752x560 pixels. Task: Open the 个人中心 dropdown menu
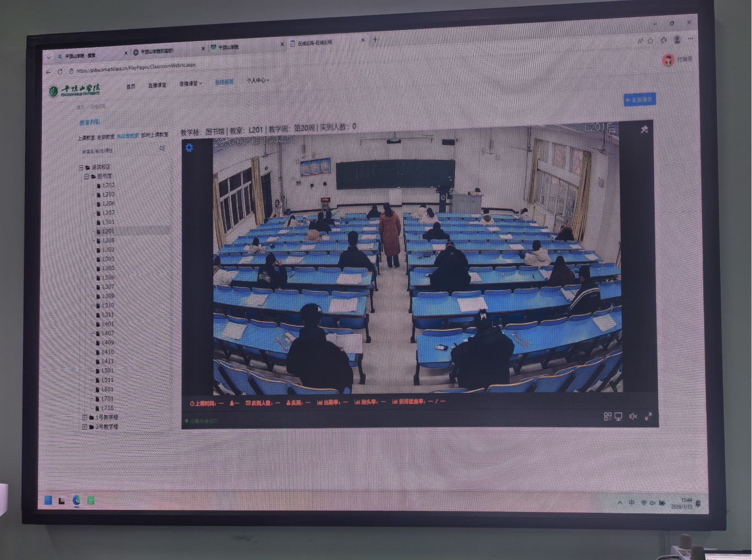258,80
